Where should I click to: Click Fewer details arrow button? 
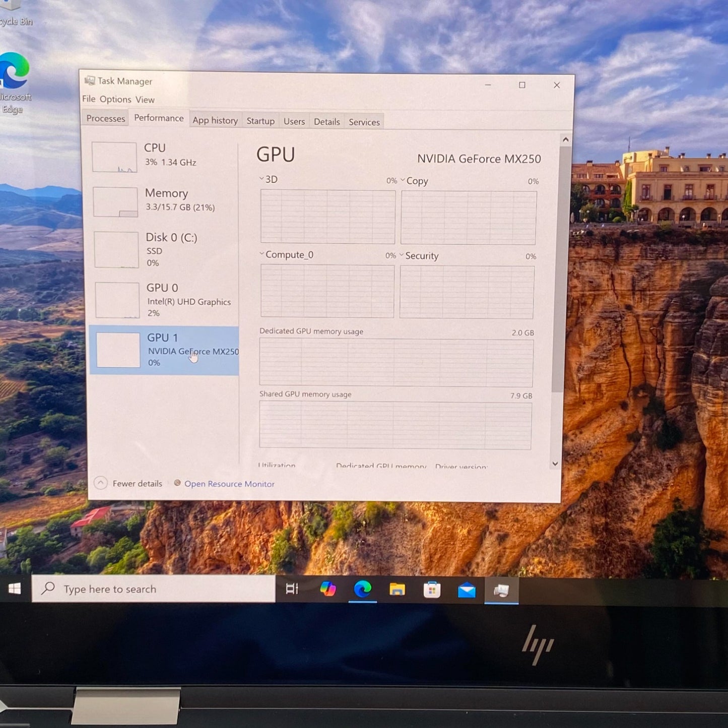[101, 483]
